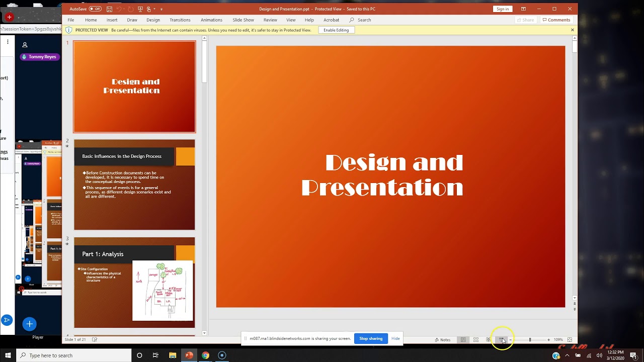644x362 pixels.
Task: Click the Share button
Action: 525,20
